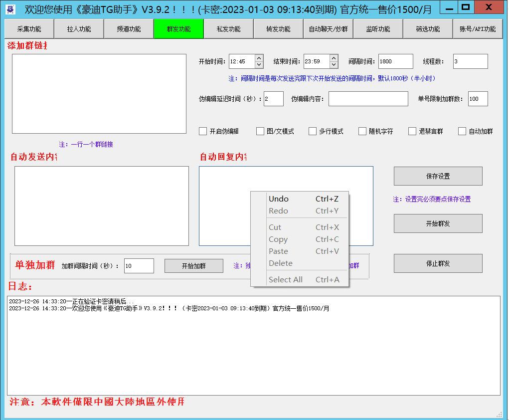Turn on the 自动加群 checkbox

[462, 131]
